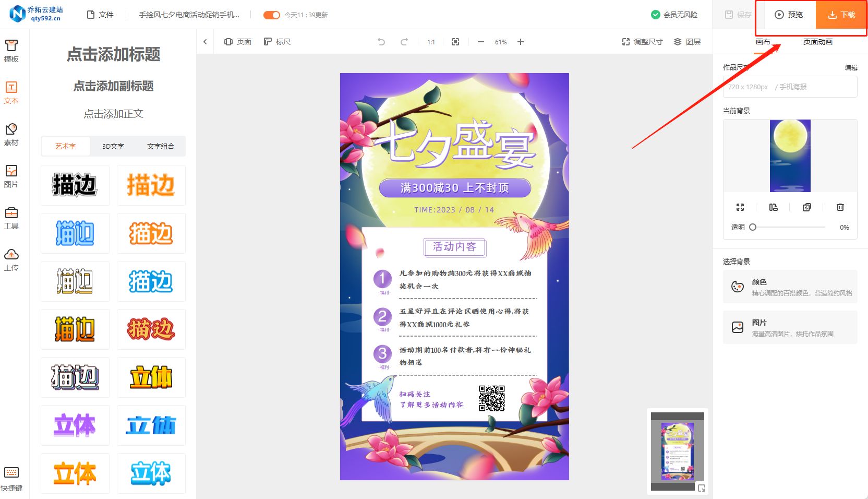Select the current background thumbnail
Image resolution: width=868 pixels, height=499 pixels.
point(790,156)
